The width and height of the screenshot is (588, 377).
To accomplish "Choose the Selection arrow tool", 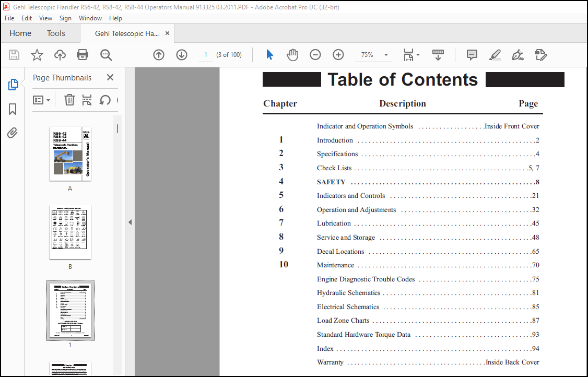I will point(269,55).
